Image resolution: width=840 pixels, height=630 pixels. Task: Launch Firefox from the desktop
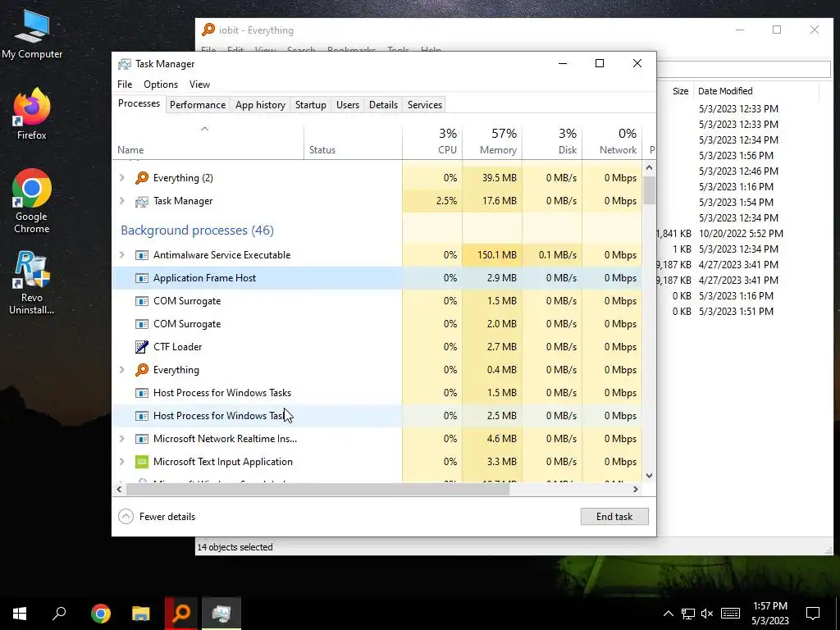pos(32,114)
